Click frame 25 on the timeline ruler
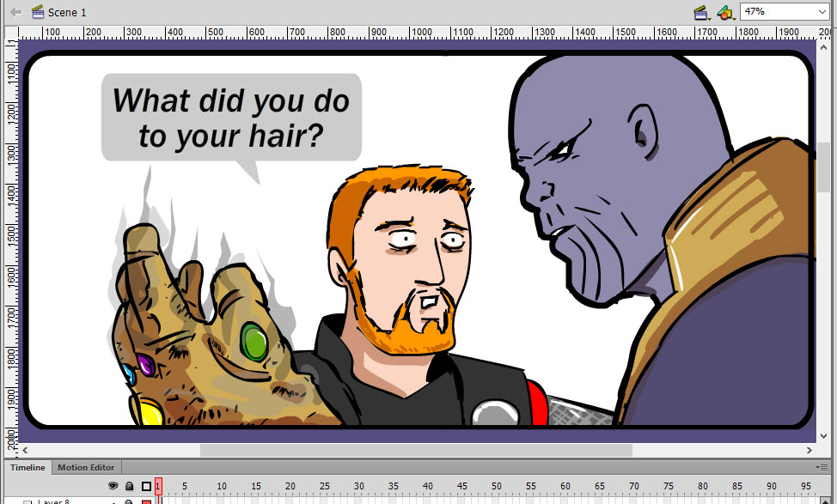 coord(325,486)
